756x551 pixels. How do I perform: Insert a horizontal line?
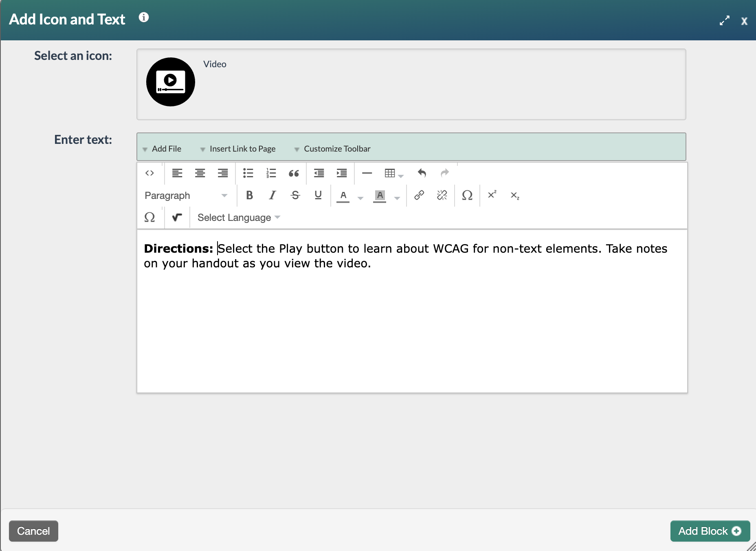click(x=367, y=173)
